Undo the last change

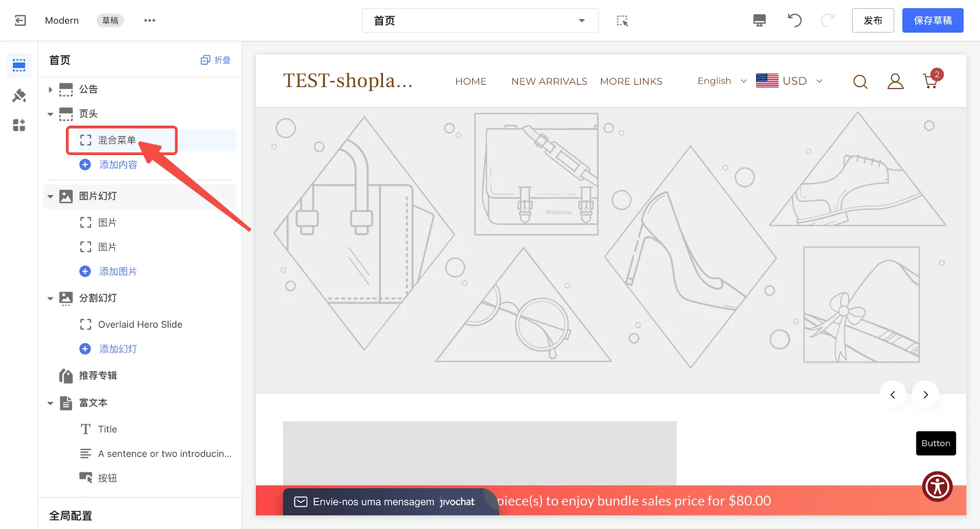point(794,21)
